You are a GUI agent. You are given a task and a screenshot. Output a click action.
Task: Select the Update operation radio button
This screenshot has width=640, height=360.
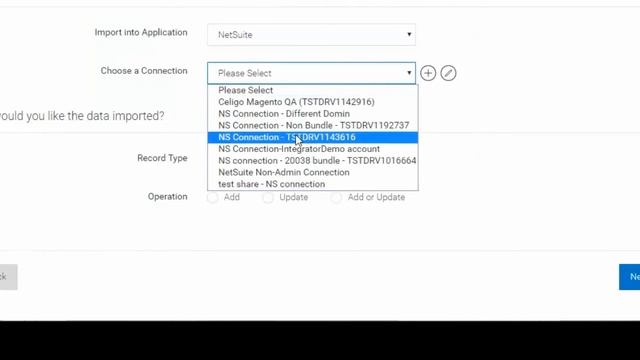[x=268, y=198]
